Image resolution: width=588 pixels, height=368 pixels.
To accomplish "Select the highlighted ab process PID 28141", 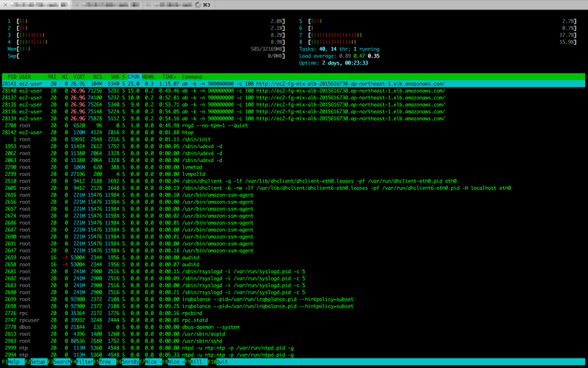I will coord(293,84).
